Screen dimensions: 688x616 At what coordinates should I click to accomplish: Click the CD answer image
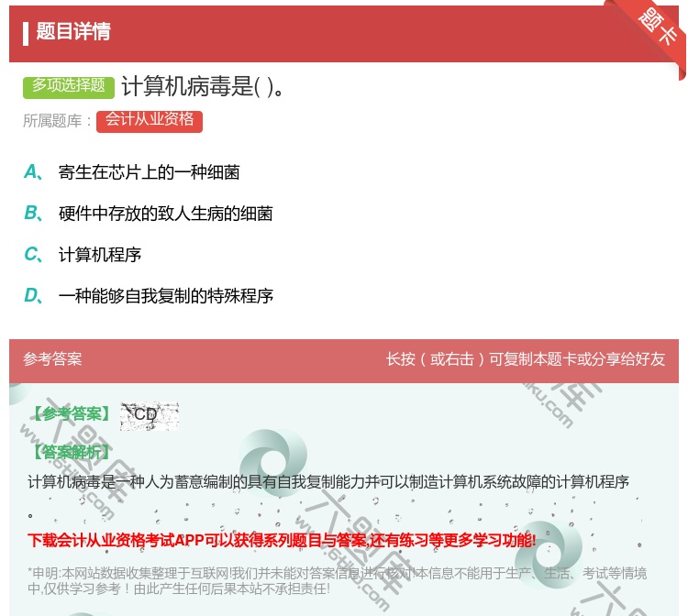click(150, 415)
